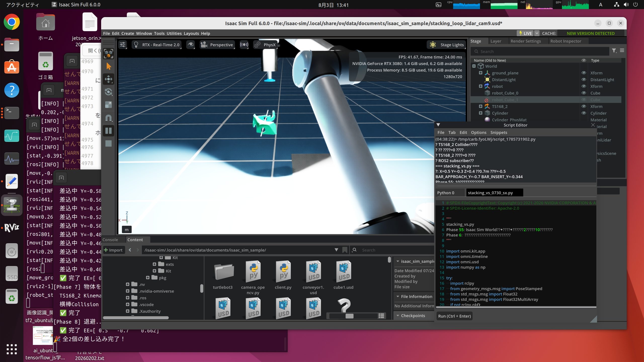644x362 pixels.
Task: Open Google Chrome from the dock
Action: [12, 22]
